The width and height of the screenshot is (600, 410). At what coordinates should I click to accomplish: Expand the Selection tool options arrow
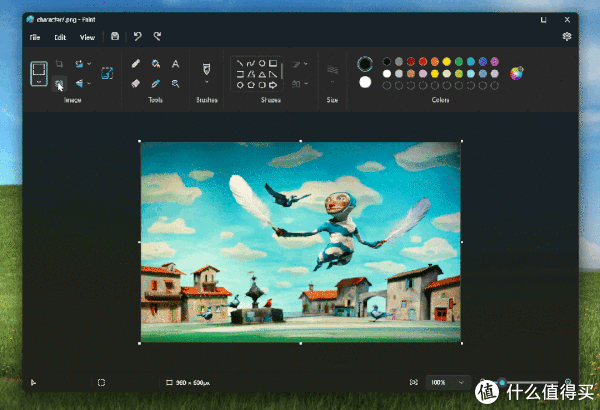39,82
